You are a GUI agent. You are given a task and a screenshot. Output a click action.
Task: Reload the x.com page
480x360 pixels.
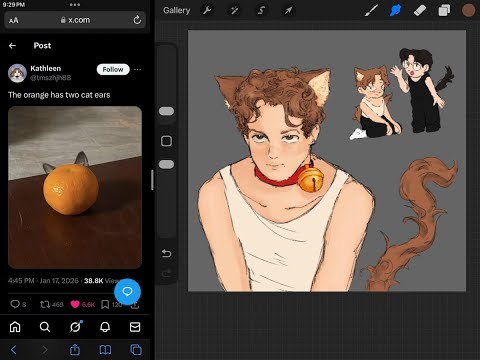tap(137, 20)
